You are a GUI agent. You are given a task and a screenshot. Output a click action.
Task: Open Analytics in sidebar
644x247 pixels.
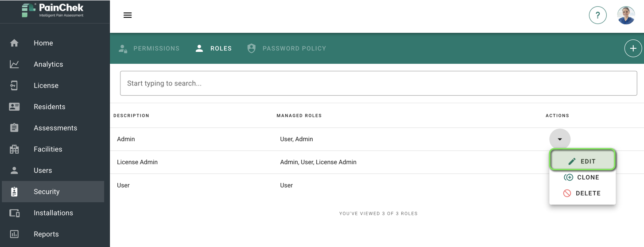(53, 64)
